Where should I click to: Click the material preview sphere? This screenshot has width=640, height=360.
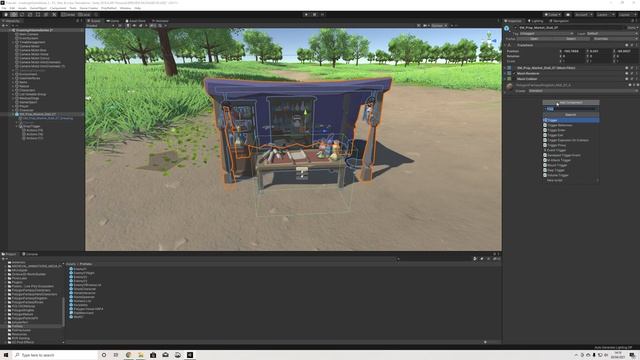point(509,87)
